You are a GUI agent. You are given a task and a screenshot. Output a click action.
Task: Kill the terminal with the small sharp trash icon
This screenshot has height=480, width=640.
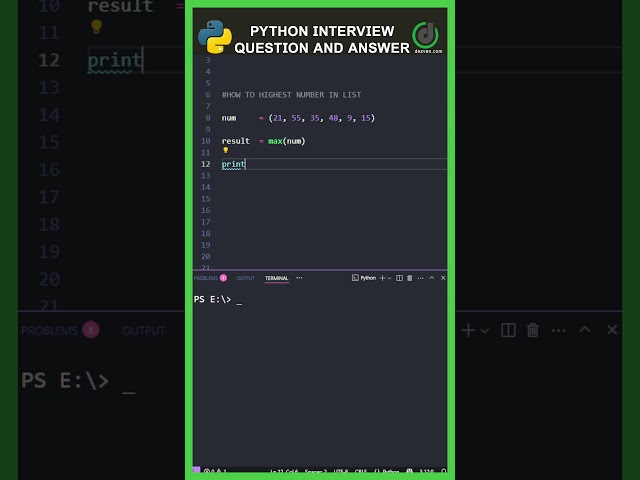pos(409,278)
